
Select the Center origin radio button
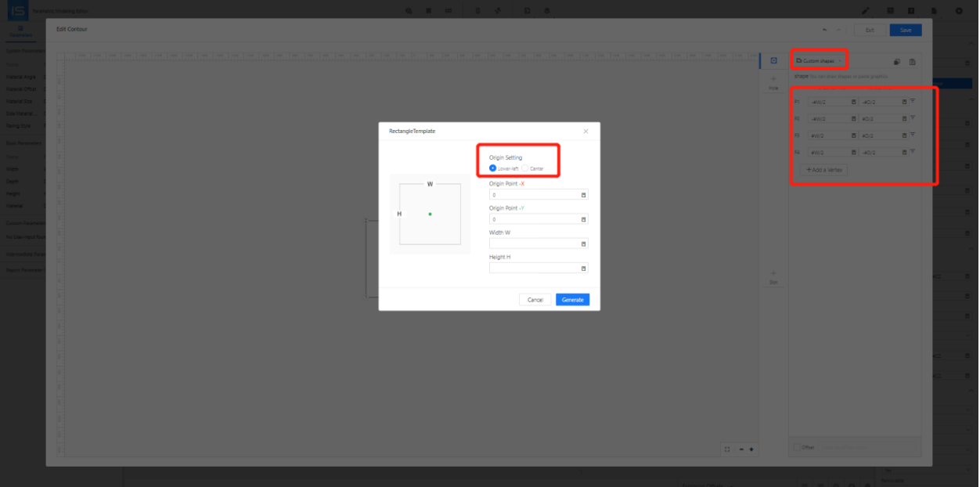(x=525, y=168)
